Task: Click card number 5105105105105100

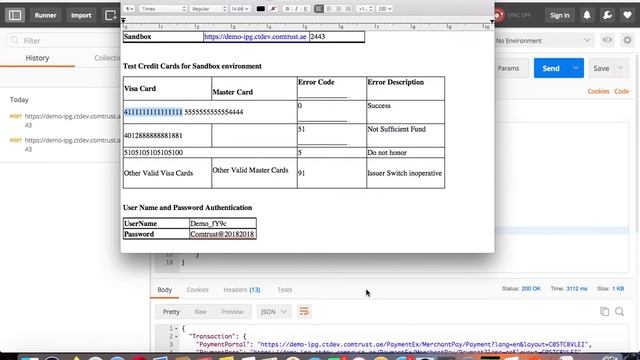Action: point(153,152)
